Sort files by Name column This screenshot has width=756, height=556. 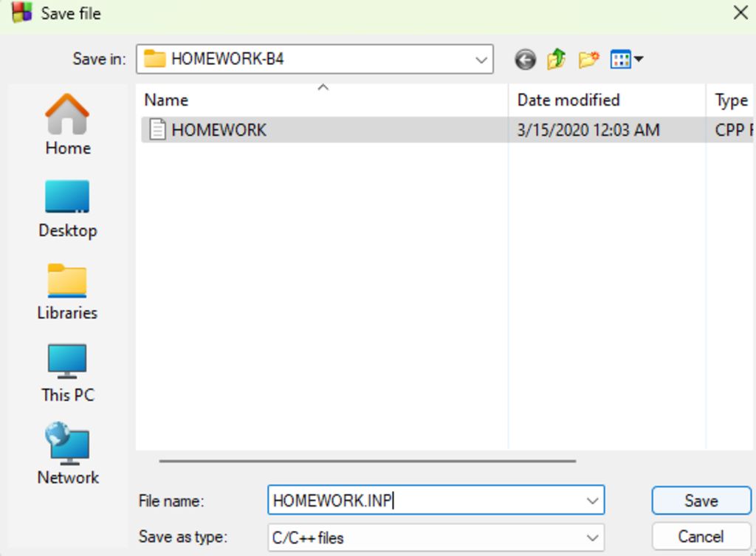click(x=322, y=100)
